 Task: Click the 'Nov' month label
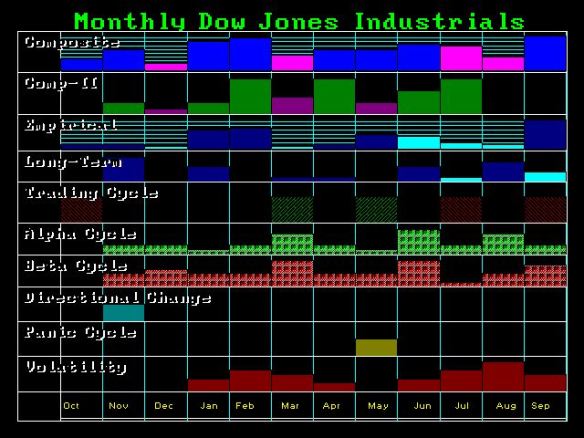(118, 406)
